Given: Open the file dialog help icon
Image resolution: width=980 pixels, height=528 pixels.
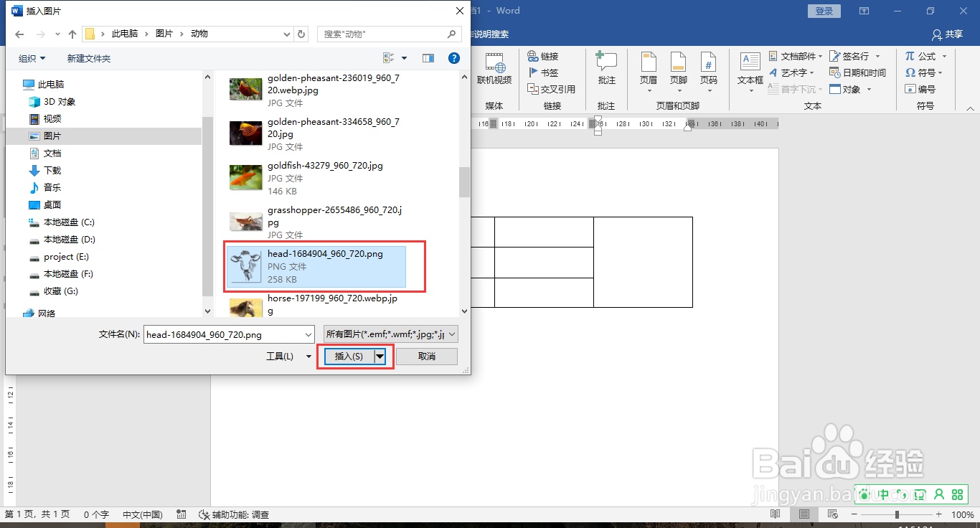Looking at the screenshot, I should (453, 58).
